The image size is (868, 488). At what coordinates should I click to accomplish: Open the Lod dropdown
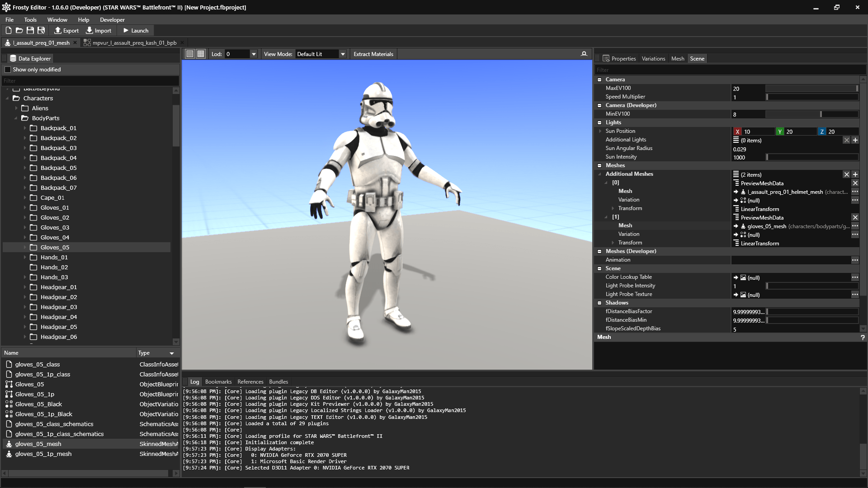point(254,54)
